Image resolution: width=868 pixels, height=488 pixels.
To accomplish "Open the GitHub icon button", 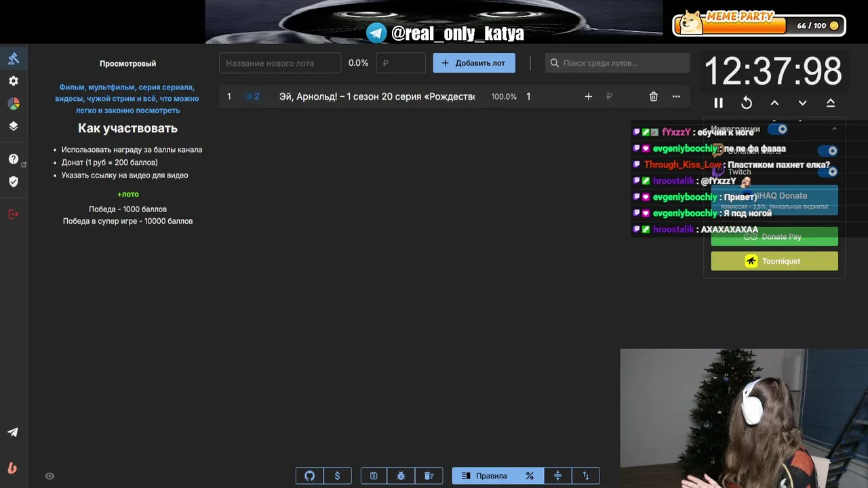I will coord(310,476).
